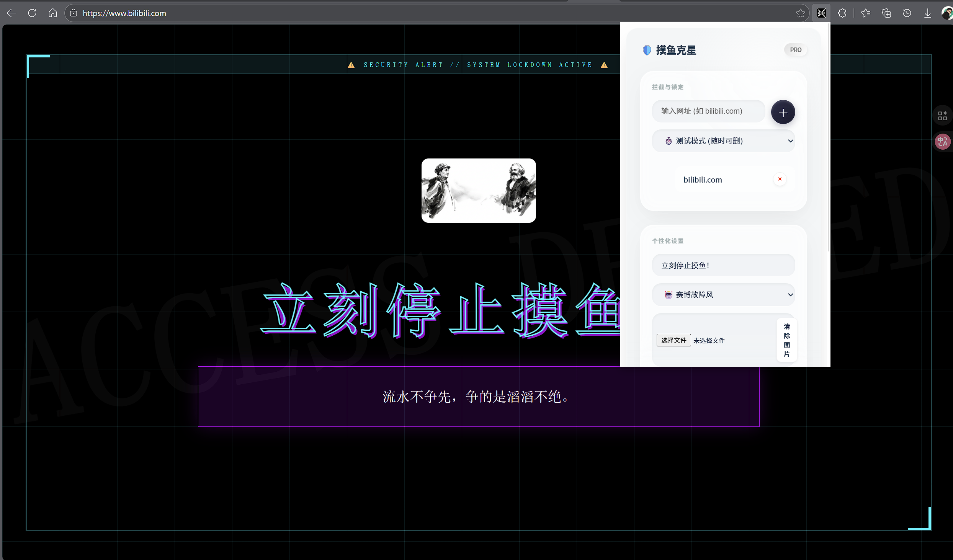The width and height of the screenshot is (953, 560).
Task: Remove bilibili.com from the block list
Action: tap(780, 179)
